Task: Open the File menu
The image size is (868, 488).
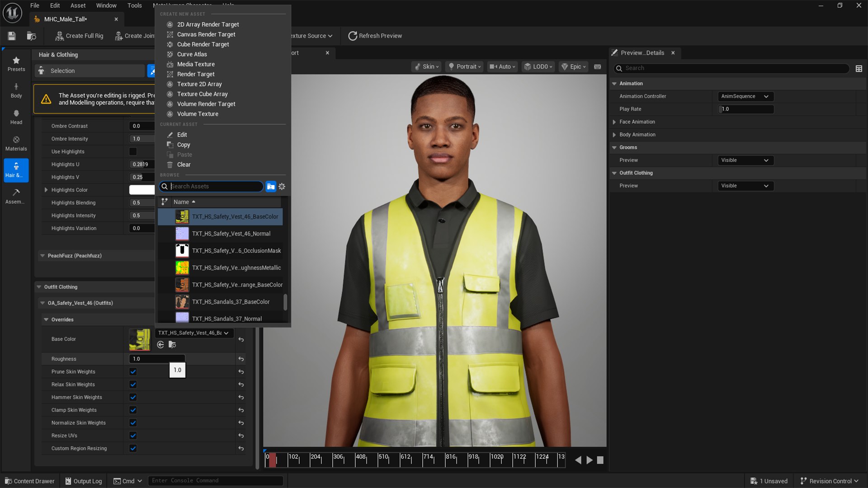Action: pyautogui.click(x=35, y=5)
